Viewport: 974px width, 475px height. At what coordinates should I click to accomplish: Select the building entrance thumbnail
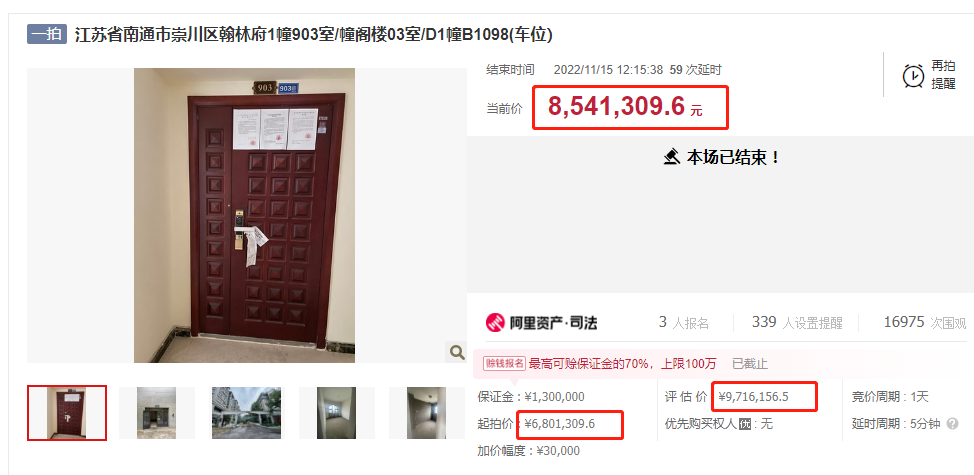[157, 413]
